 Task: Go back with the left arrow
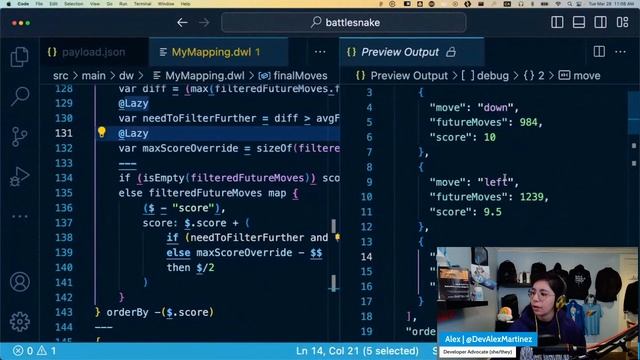tap(182, 22)
